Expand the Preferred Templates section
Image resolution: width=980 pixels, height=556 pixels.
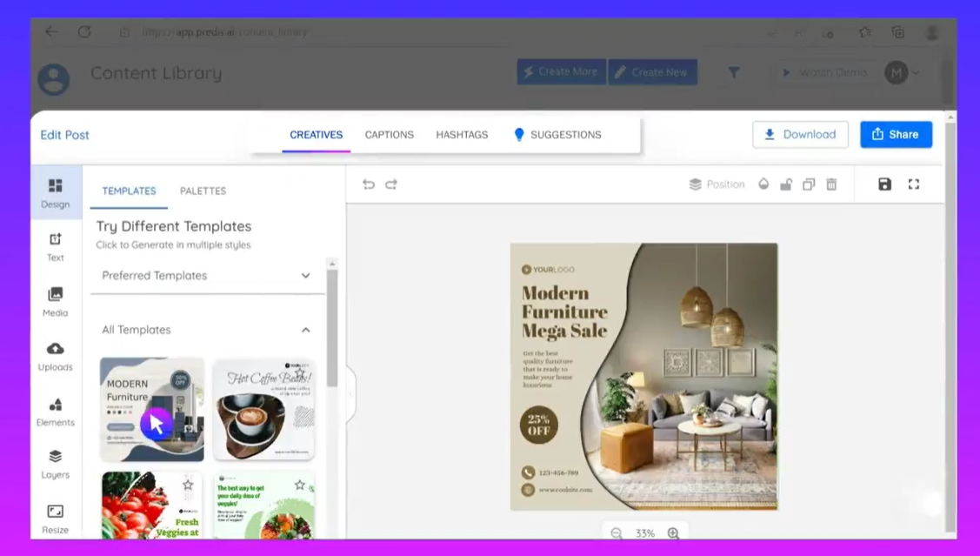[305, 276]
